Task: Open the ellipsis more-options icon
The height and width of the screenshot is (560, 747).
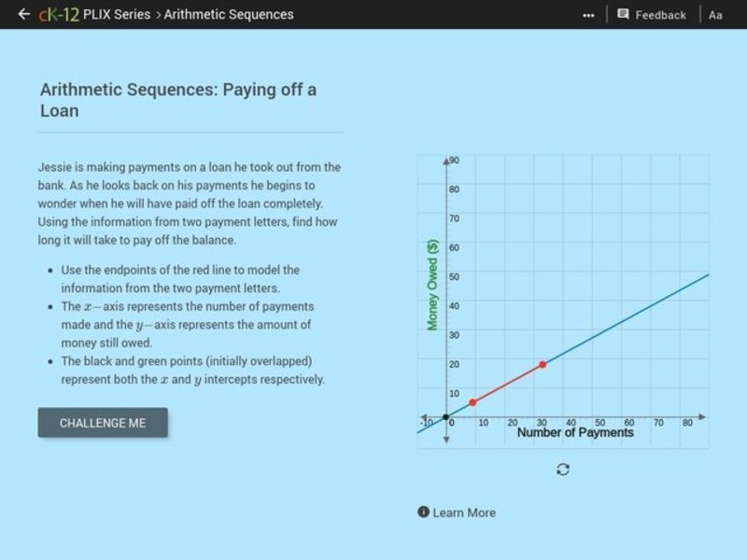Action: point(589,14)
